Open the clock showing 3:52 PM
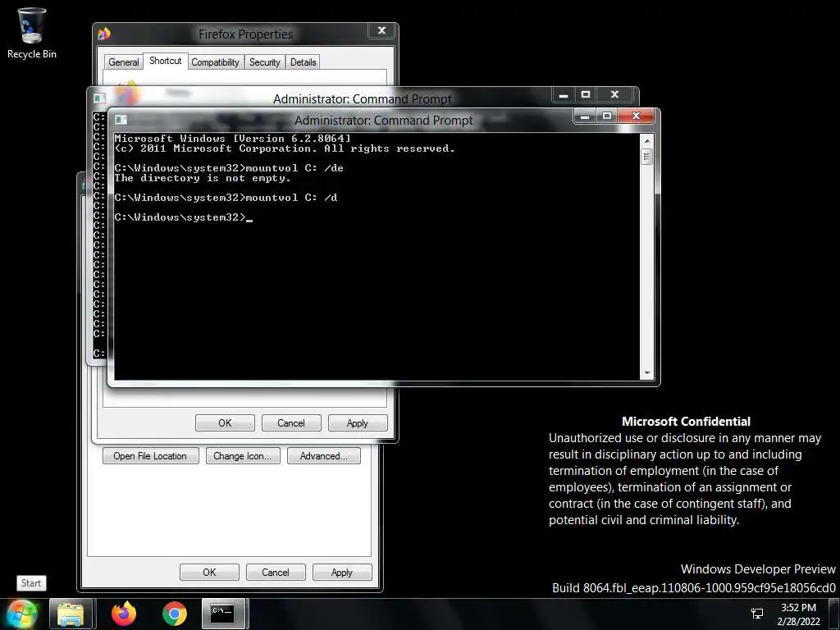This screenshot has width=840, height=630. click(x=798, y=614)
